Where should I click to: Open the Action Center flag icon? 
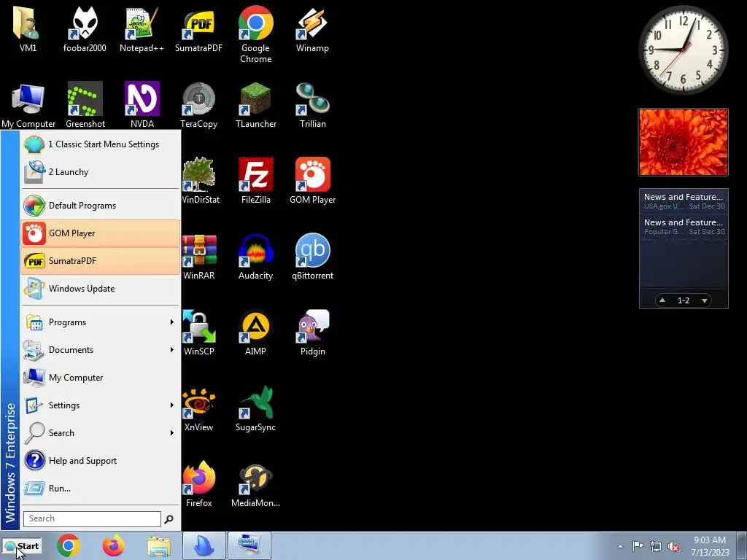point(638,546)
